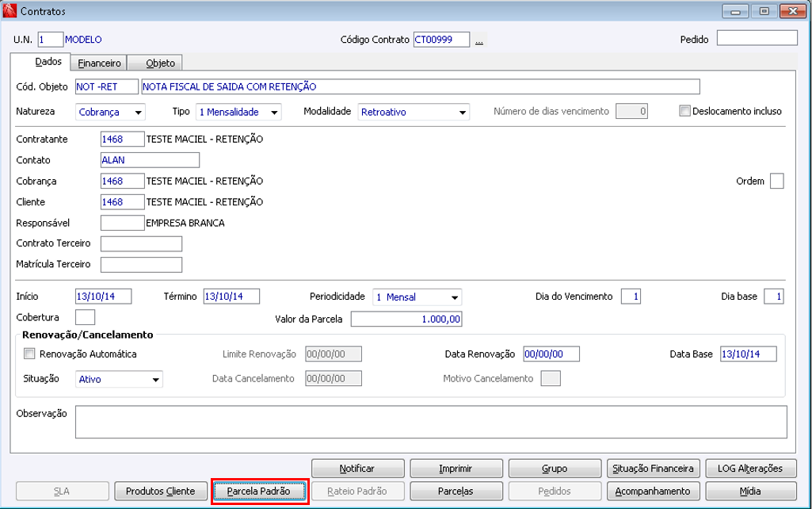812x509 pixels.
Task: Click the Mídia button
Action: click(751, 491)
